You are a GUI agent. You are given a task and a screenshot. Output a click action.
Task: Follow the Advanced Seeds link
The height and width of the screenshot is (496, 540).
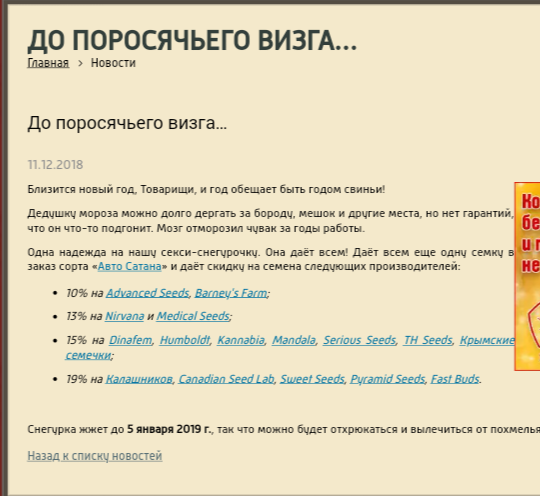pos(147,293)
